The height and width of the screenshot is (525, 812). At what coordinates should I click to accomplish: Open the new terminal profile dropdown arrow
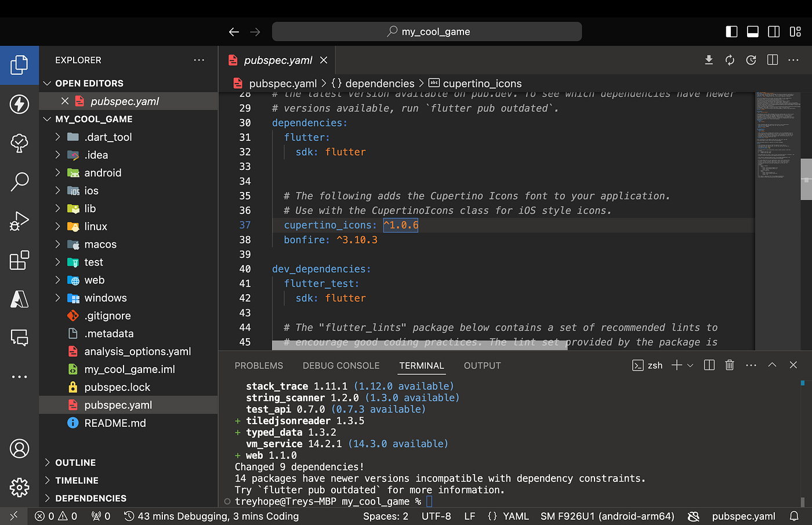(x=690, y=365)
